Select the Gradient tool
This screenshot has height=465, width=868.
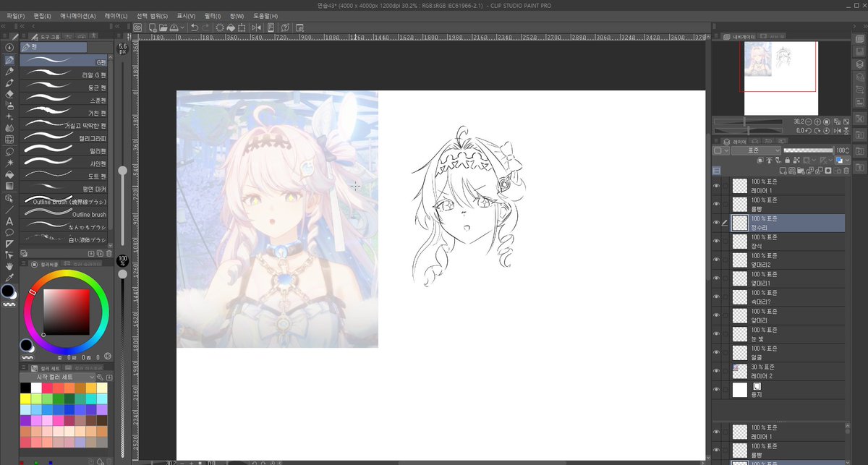(x=9, y=186)
